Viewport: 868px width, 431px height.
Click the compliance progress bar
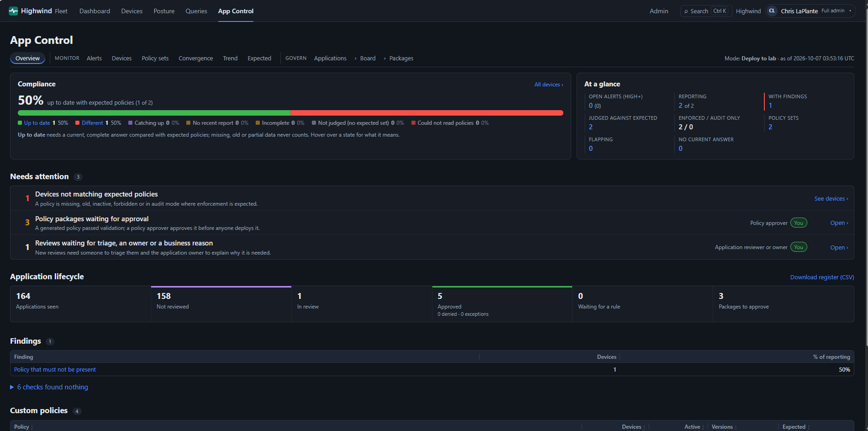tap(290, 113)
